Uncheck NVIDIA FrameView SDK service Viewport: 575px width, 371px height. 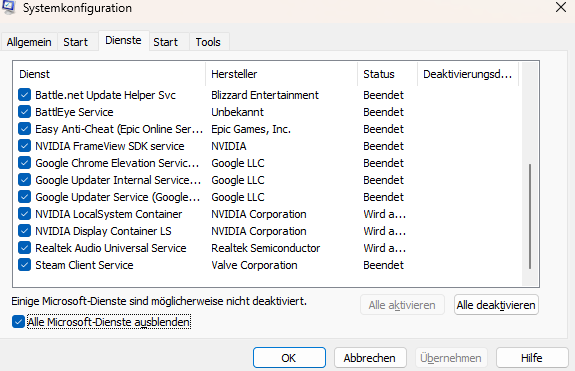[x=24, y=146]
